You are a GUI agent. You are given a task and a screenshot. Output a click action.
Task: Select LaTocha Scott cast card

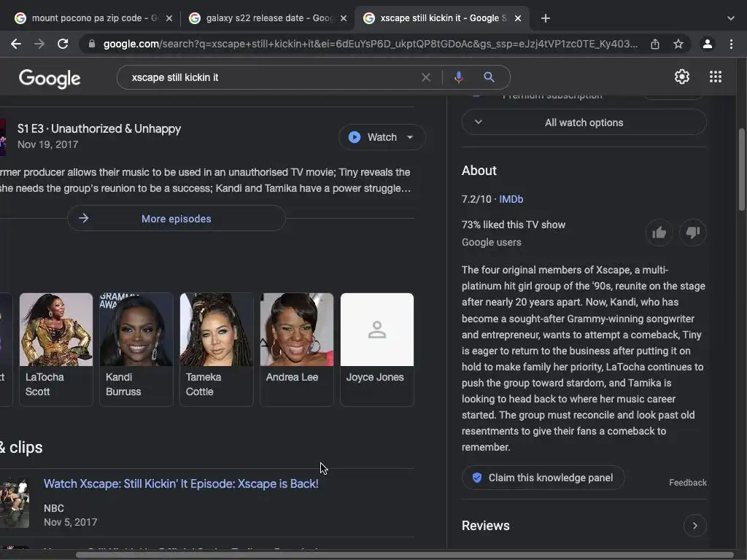55,349
